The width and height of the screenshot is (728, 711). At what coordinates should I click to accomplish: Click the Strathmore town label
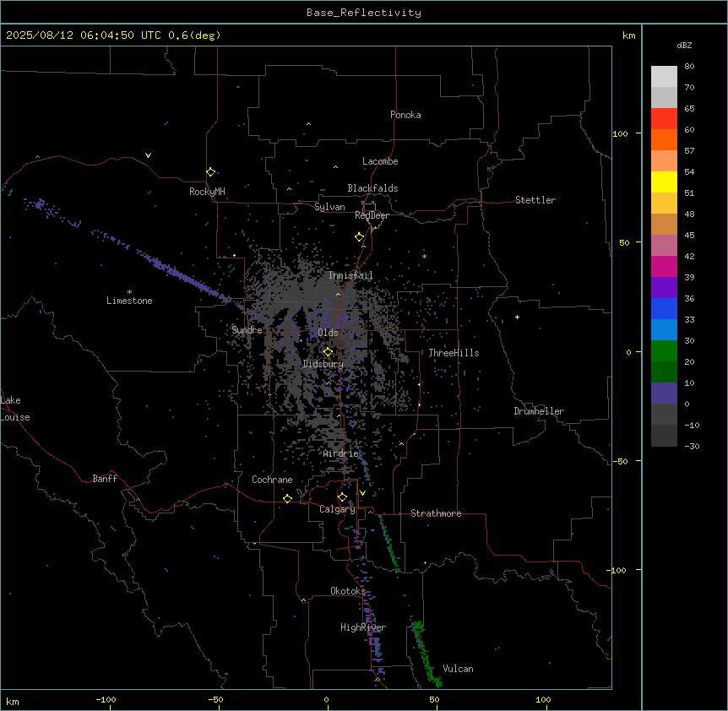[436, 513]
